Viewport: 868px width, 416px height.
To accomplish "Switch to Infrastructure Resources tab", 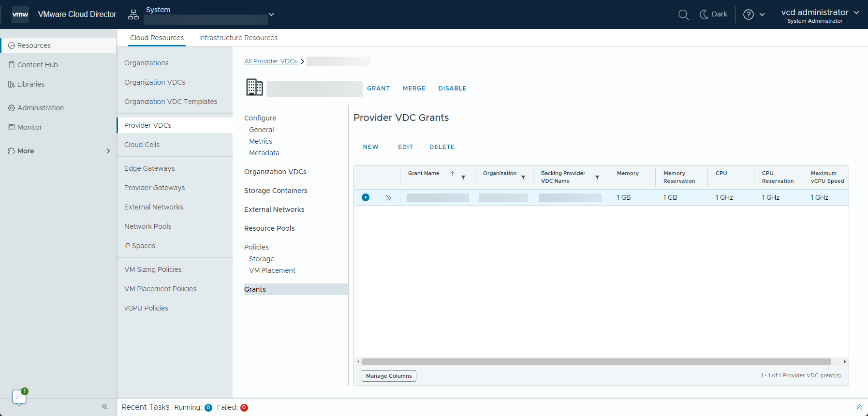I will point(238,38).
